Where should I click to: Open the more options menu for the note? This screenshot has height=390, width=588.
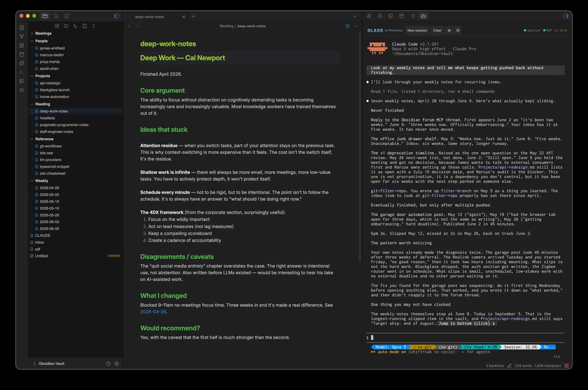click(356, 26)
